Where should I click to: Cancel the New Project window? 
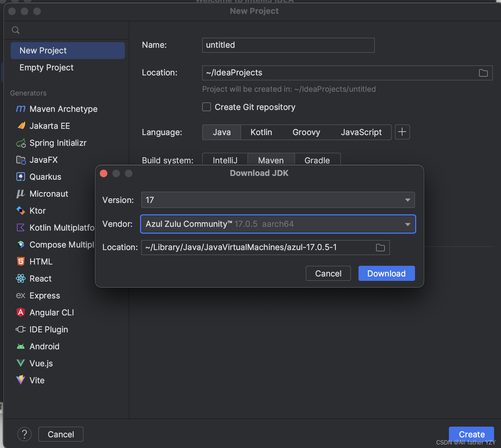pyautogui.click(x=61, y=434)
